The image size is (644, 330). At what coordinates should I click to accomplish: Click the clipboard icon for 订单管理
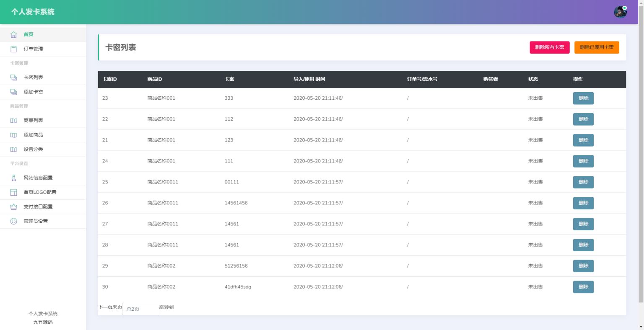[13, 49]
